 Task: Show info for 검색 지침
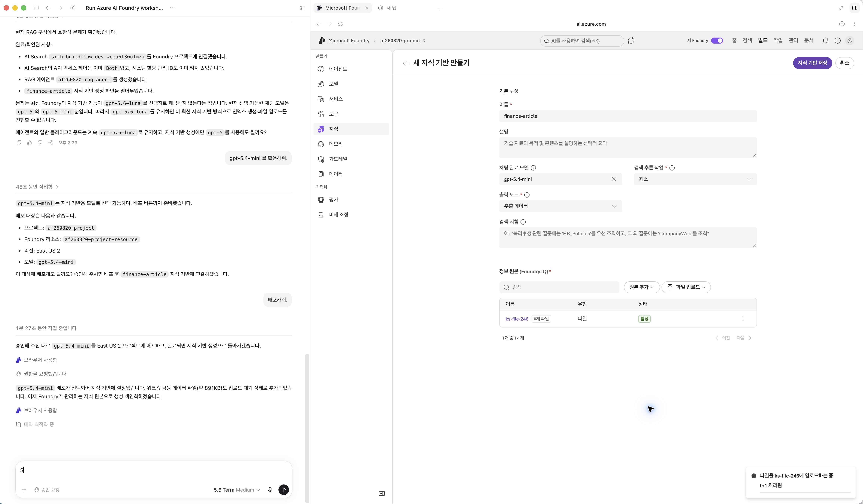tap(523, 222)
